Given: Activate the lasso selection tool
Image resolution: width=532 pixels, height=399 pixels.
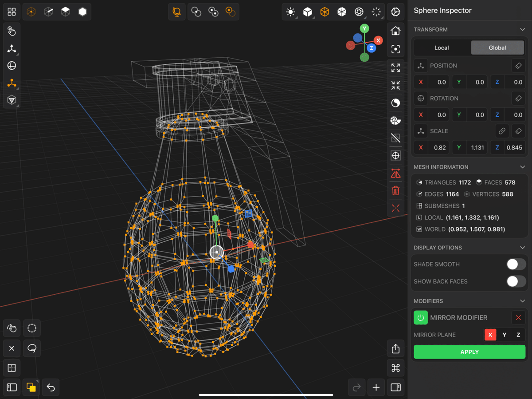Looking at the screenshot, I should (31, 348).
